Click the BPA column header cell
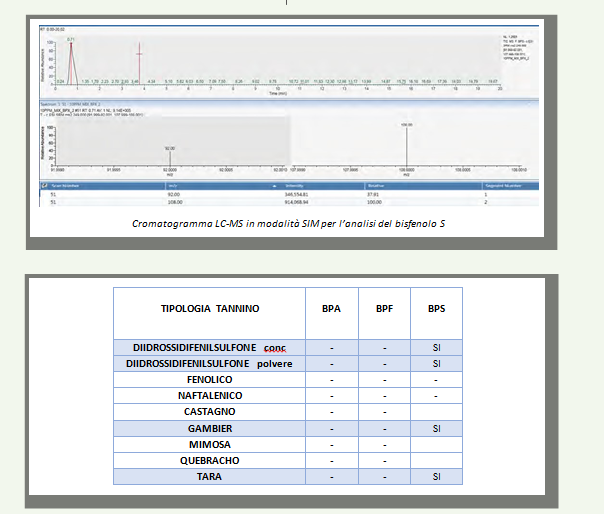The height and width of the screenshot is (514, 604). click(330, 310)
